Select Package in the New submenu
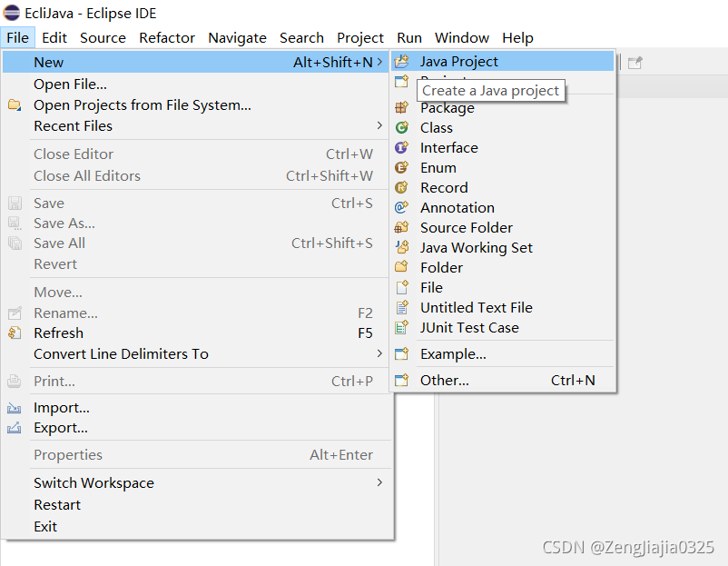 coord(502,107)
